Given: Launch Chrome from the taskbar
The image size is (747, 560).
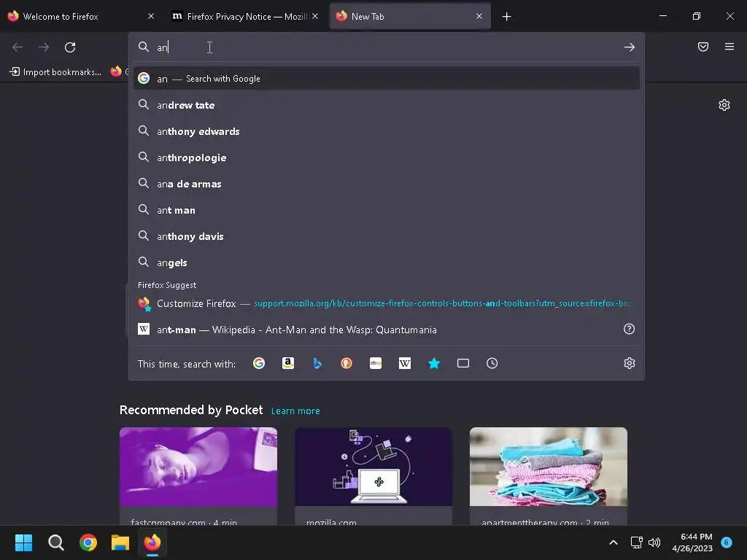Looking at the screenshot, I should (x=88, y=542).
